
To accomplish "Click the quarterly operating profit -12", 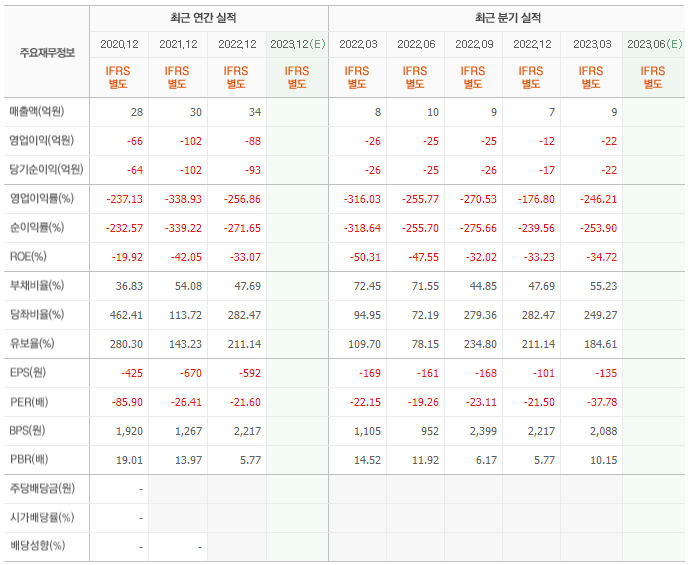I will pyautogui.click(x=547, y=141).
